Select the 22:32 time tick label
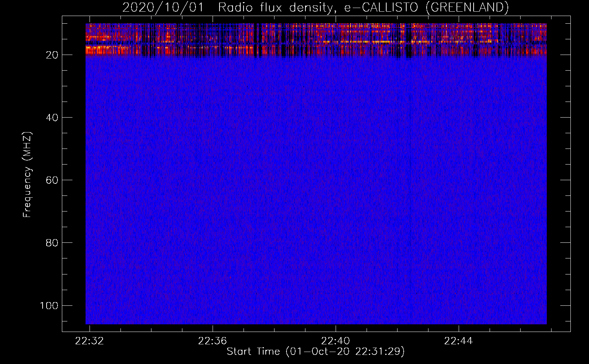This screenshot has width=589, height=364. (90, 341)
